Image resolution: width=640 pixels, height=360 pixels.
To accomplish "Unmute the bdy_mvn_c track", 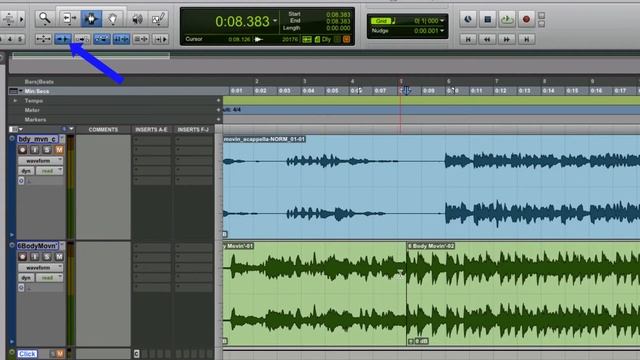I will click(59, 150).
